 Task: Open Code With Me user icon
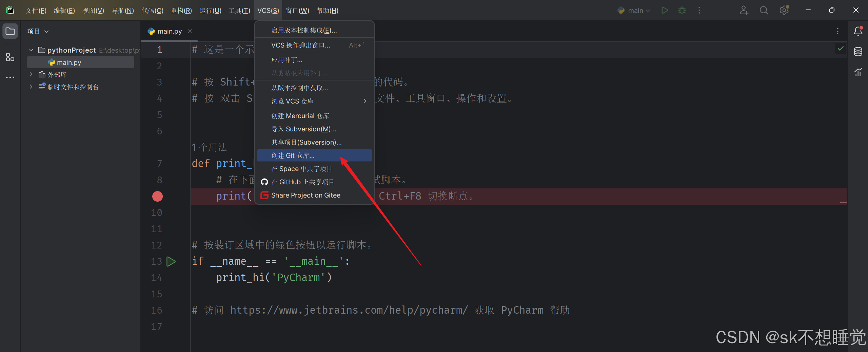(744, 11)
